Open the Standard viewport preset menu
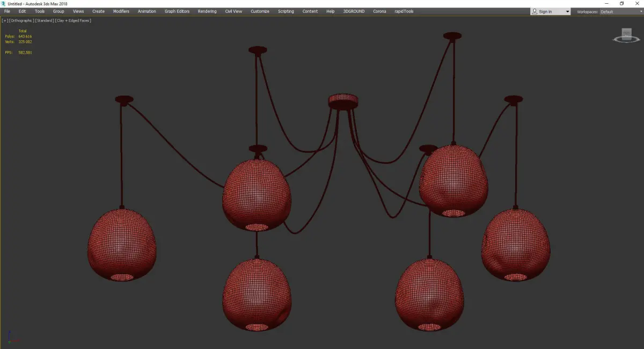Image resolution: width=644 pixels, height=349 pixels. 45,20
